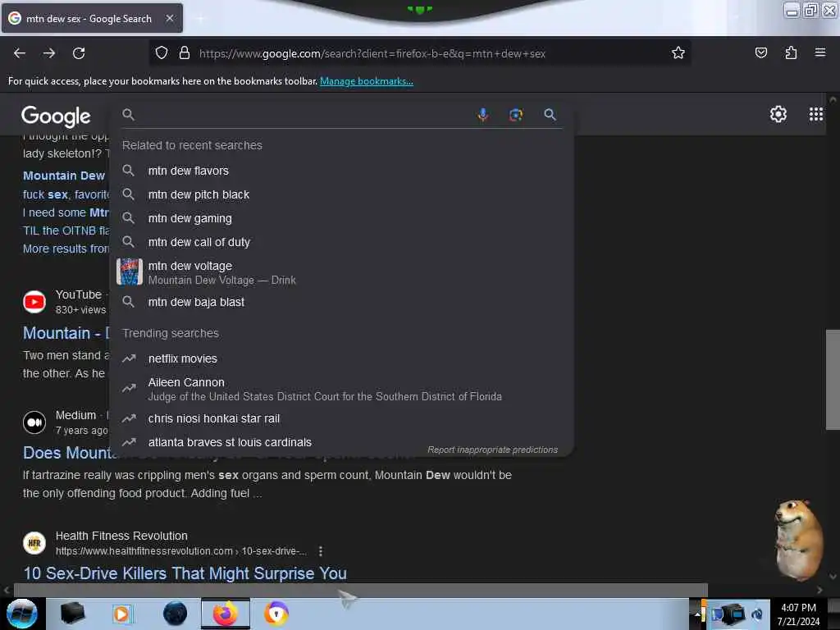Open the black box taskbar application

[72, 614]
